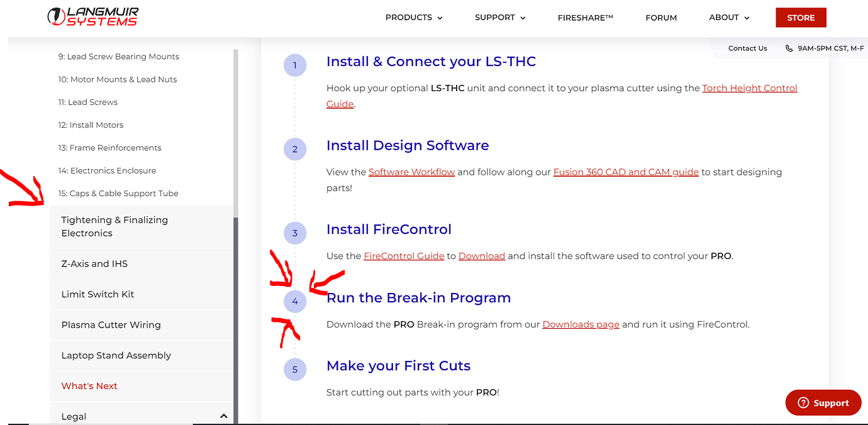The width and height of the screenshot is (868, 425).
Task: Select What's Next in the sidebar
Action: (x=89, y=385)
